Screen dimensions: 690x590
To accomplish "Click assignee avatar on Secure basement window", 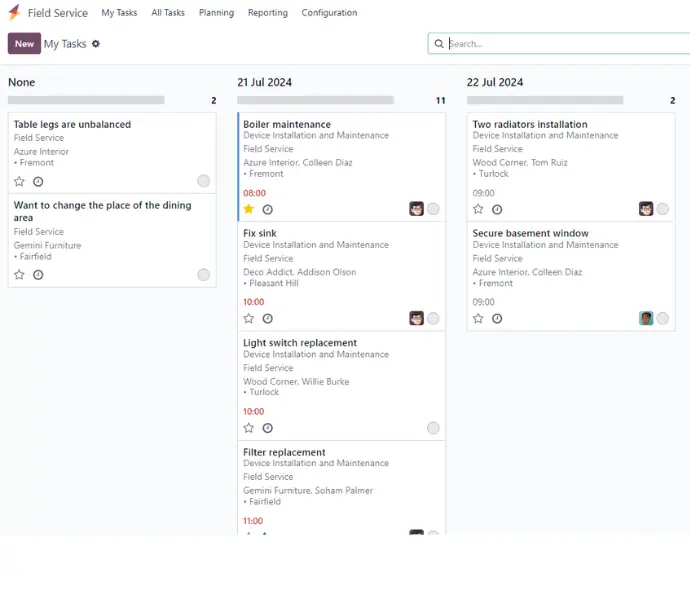I will tap(646, 318).
